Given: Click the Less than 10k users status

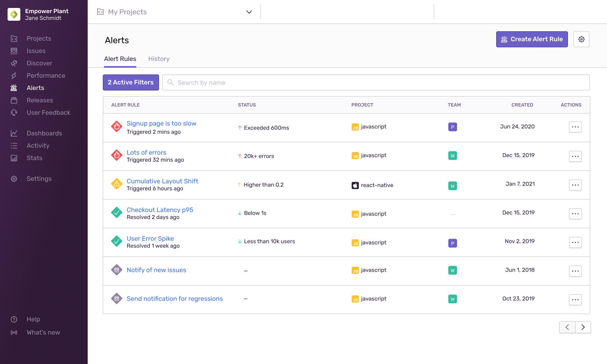Looking at the screenshot, I should (269, 241).
